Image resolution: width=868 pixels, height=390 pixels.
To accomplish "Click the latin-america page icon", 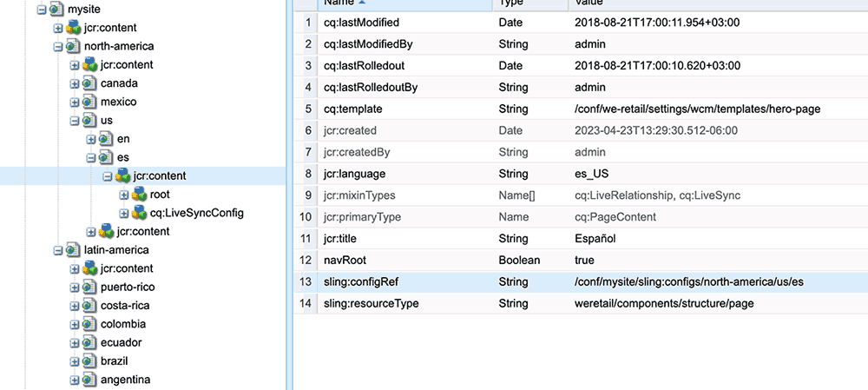I will [x=73, y=250].
